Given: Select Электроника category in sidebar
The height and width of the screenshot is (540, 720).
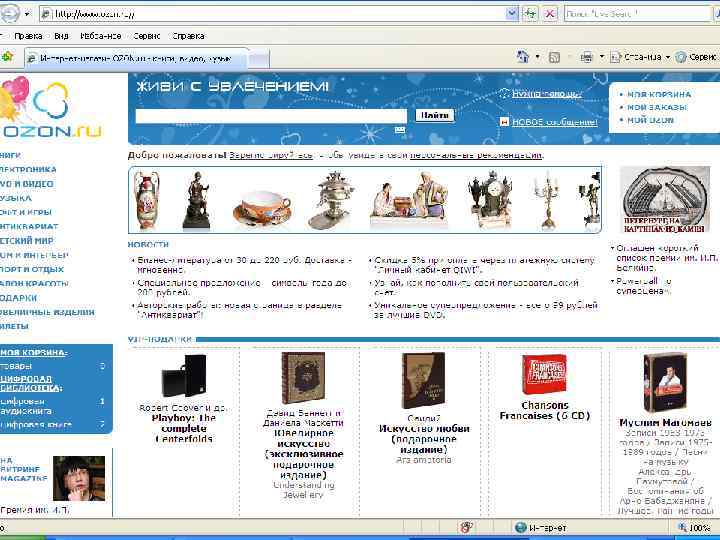Looking at the screenshot, I should (28, 169).
